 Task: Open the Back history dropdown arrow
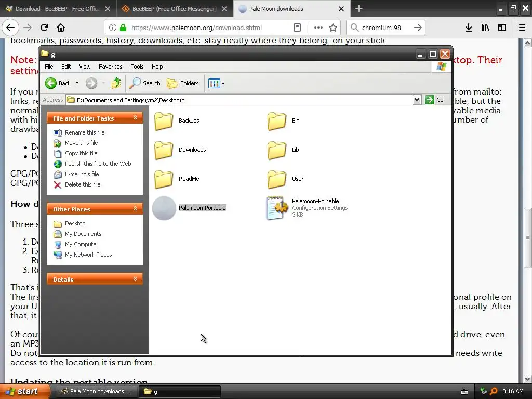click(77, 83)
